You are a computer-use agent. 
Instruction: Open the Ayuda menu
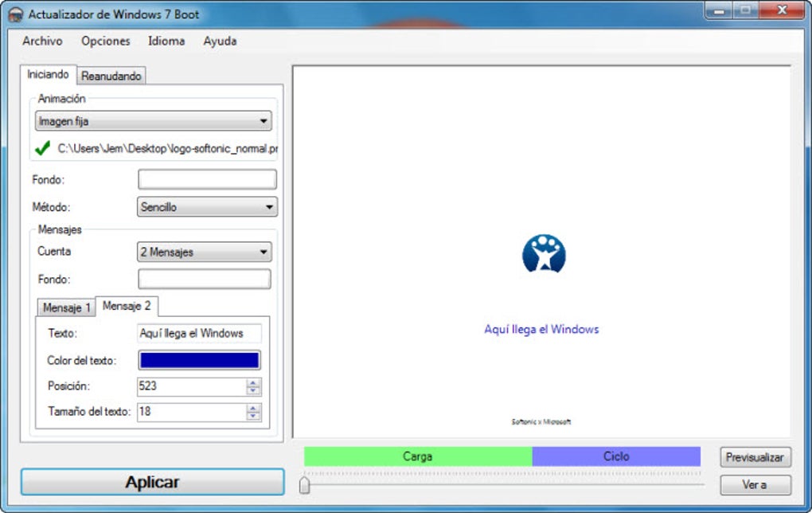pyautogui.click(x=220, y=41)
